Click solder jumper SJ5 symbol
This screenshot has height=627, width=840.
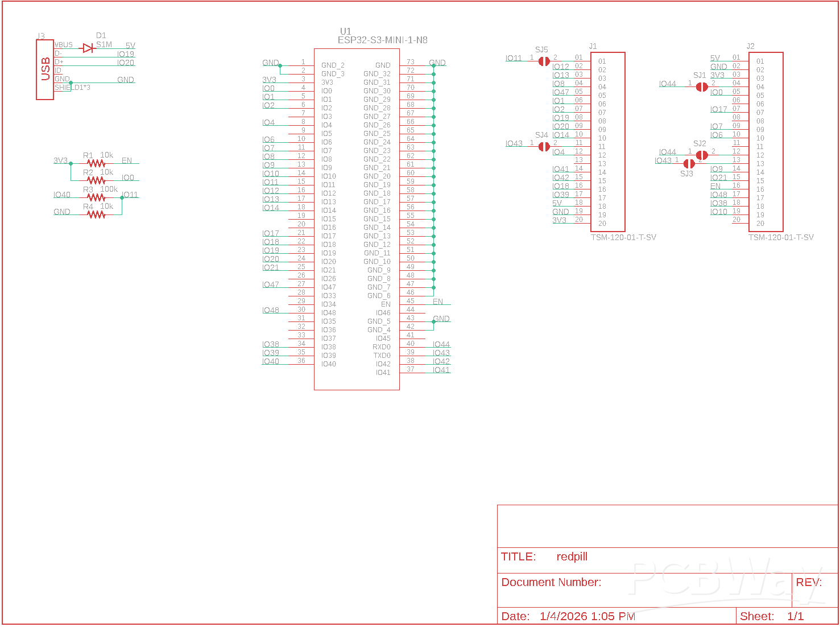pyautogui.click(x=544, y=61)
